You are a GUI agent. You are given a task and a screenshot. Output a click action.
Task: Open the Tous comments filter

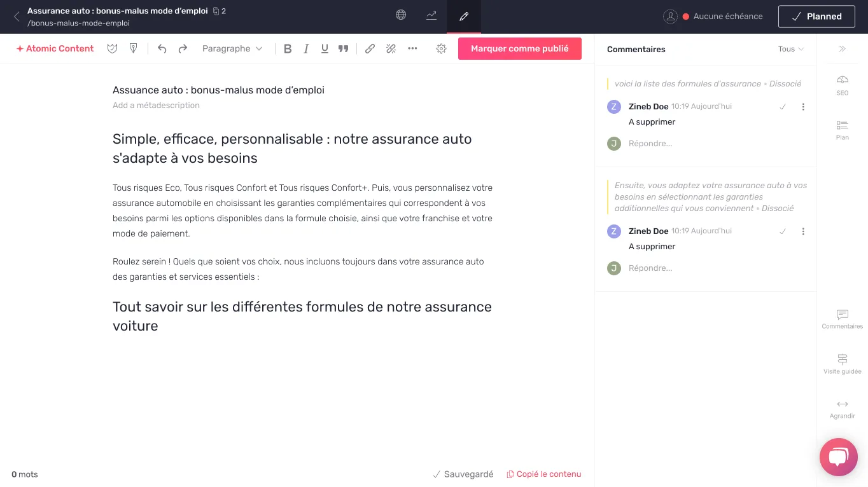click(x=791, y=49)
